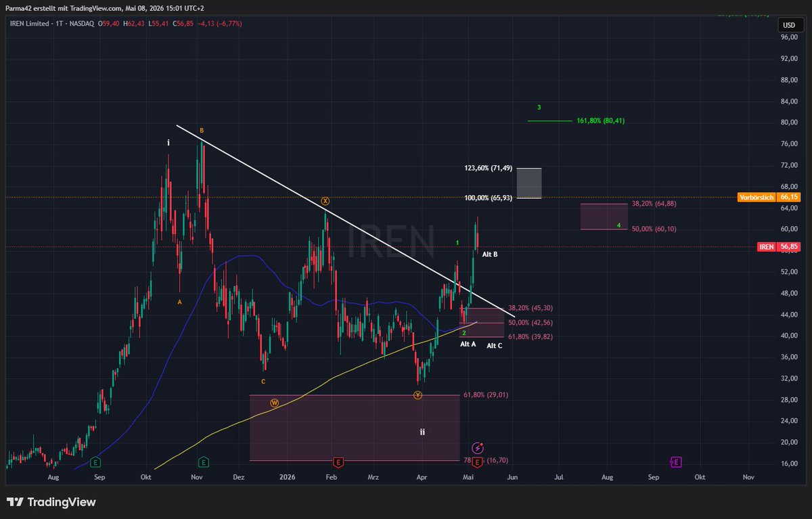Click the purple lightning bolt event icon
The width and height of the screenshot is (812, 519).
tap(477, 448)
